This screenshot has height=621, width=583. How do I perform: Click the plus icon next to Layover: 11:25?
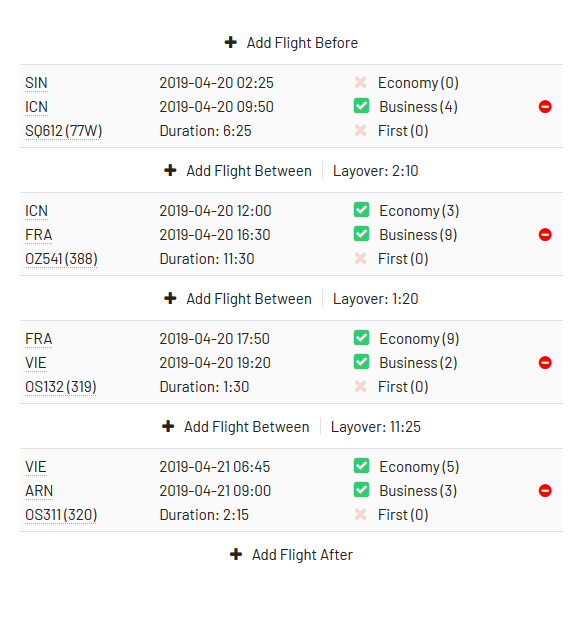click(168, 426)
